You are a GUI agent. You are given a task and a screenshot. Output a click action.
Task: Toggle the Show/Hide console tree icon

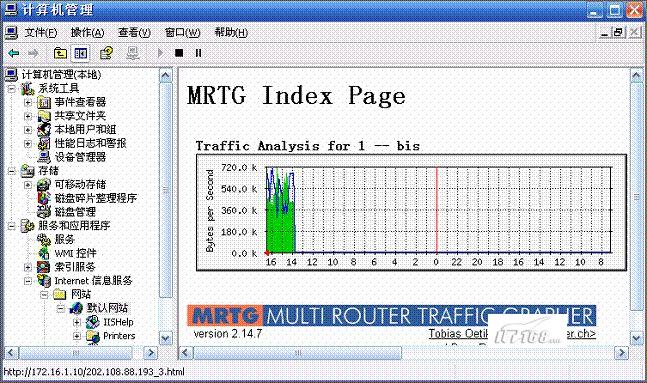pos(80,53)
